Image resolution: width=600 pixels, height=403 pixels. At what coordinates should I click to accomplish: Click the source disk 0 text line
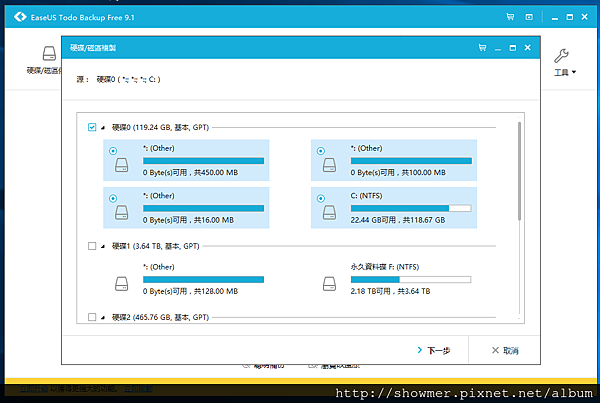(118, 79)
